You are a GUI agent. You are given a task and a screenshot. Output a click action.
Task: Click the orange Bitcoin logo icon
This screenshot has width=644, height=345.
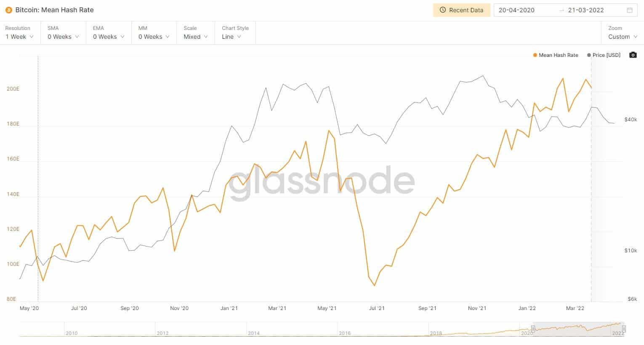(x=9, y=10)
